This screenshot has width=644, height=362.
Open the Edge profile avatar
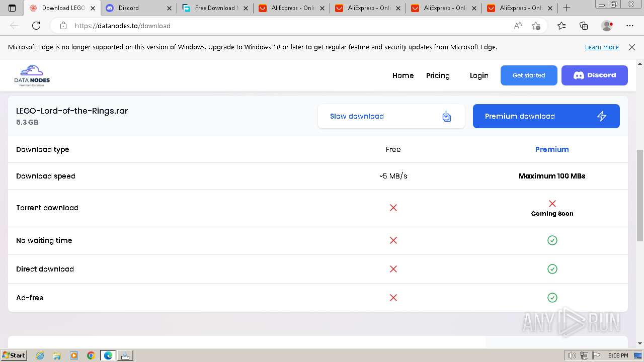pyautogui.click(x=607, y=26)
